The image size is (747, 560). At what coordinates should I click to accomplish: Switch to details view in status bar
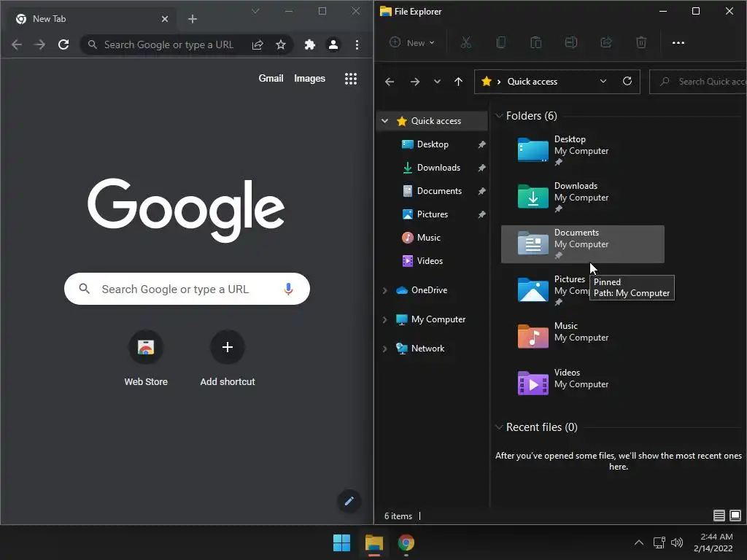pyautogui.click(x=719, y=516)
